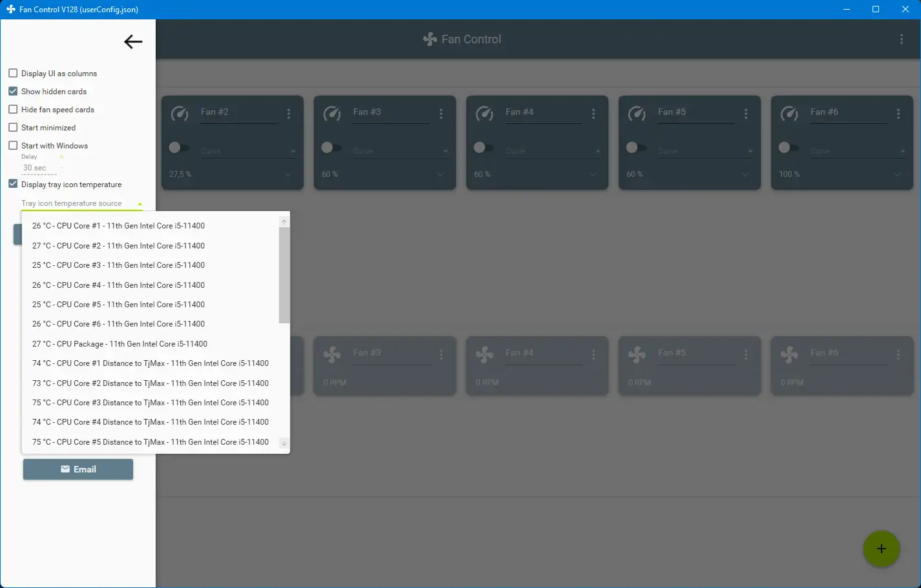Click the speedometer icon on the Fan #3 control card

coord(332,114)
